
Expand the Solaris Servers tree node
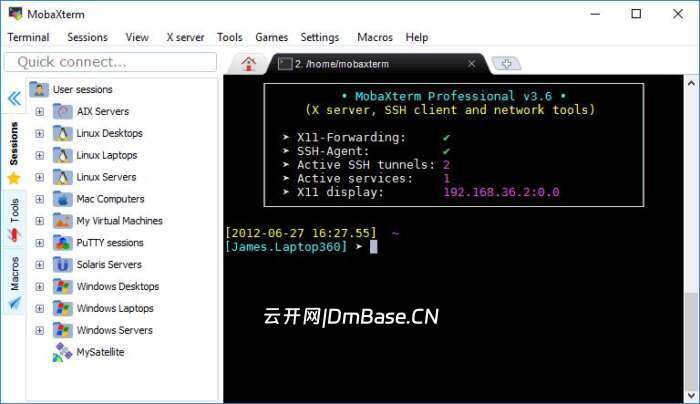tap(40, 264)
